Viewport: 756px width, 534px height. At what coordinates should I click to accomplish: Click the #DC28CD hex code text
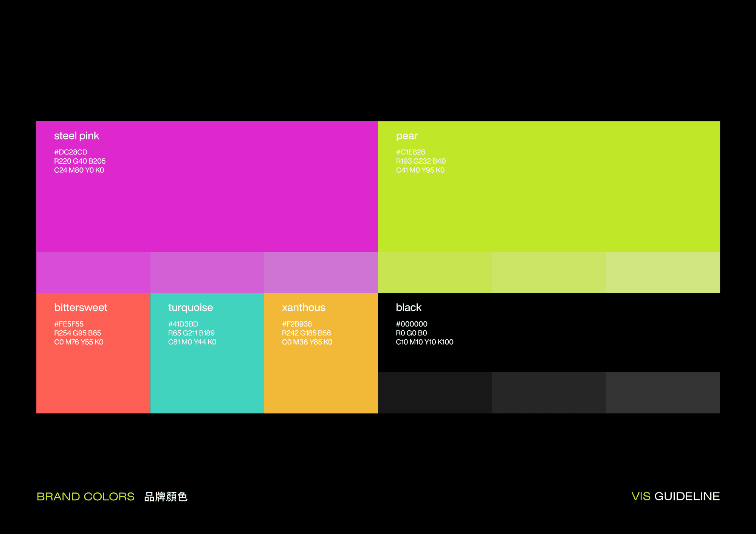tap(71, 152)
